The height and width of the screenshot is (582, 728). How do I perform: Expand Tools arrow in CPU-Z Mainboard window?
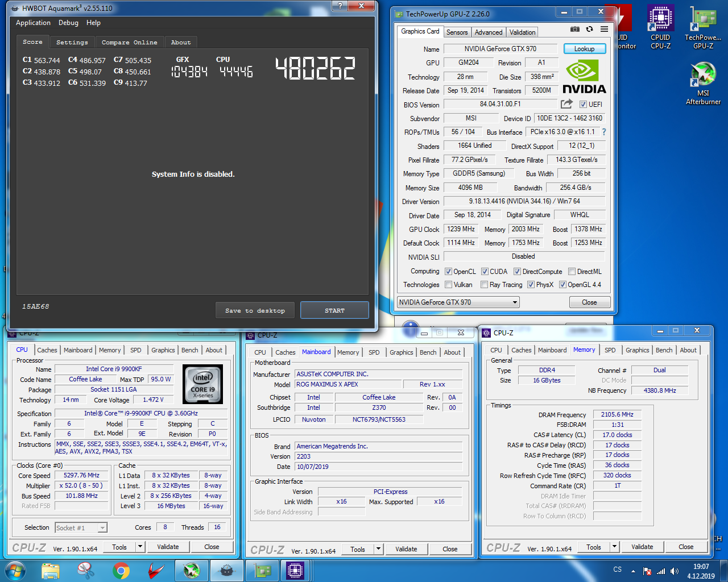(378, 549)
